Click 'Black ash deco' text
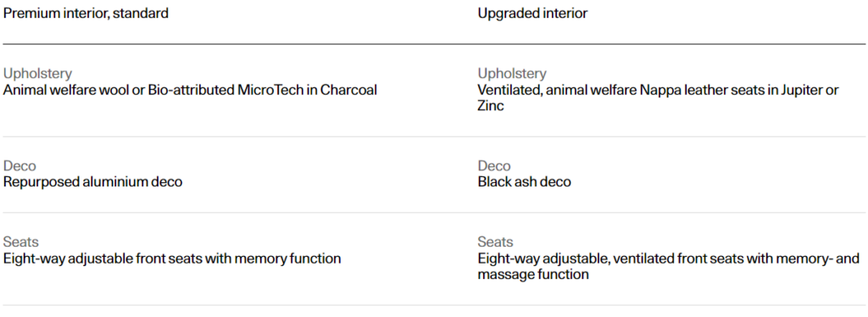The image size is (868, 317). (x=524, y=181)
